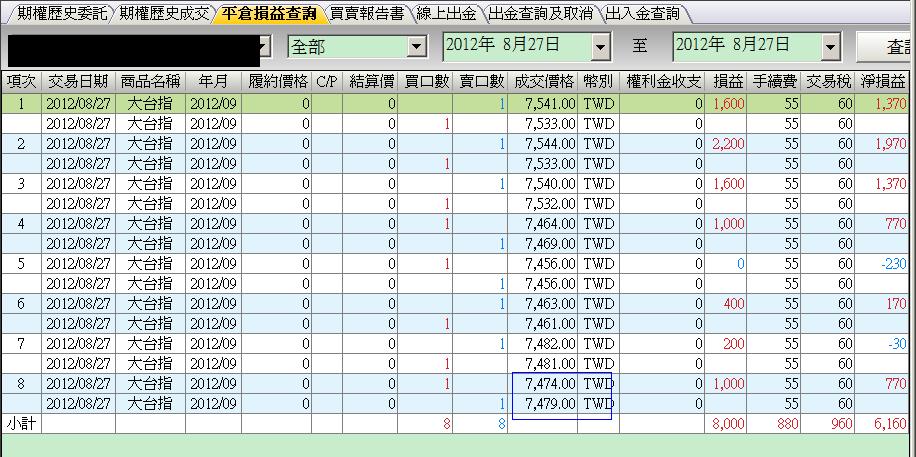Image resolution: width=916 pixels, height=457 pixels.
Task: Click the 履約價格 column header
Action: tap(277, 82)
